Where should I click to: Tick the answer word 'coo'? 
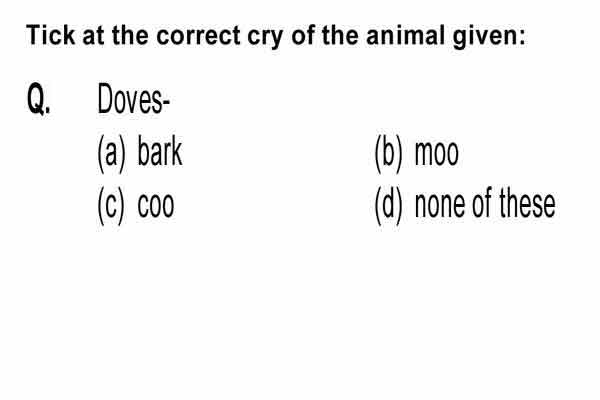tap(156, 206)
